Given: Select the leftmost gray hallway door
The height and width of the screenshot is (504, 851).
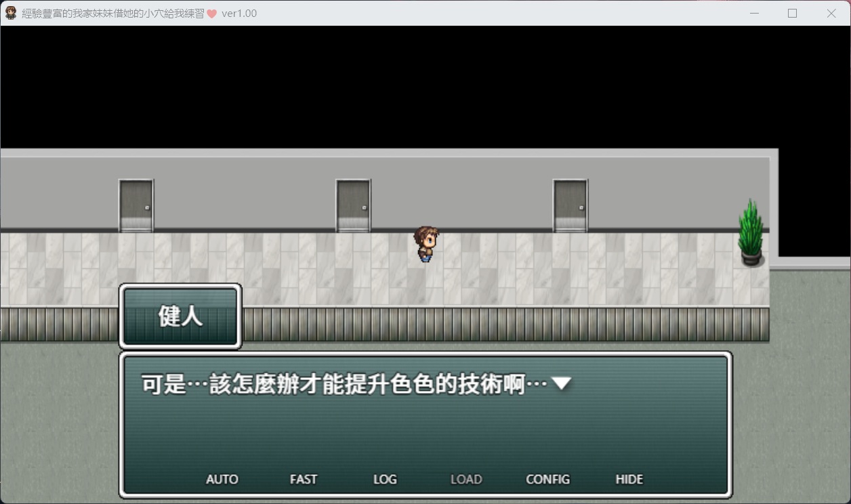Looking at the screenshot, I should tap(136, 205).
